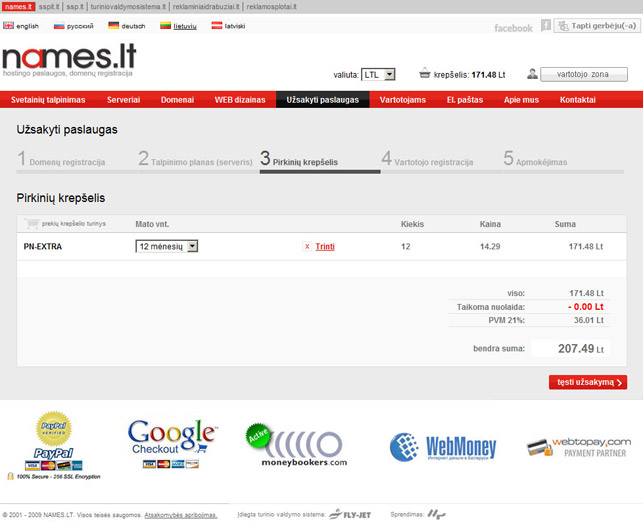The height and width of the screenshot is (527, 643).
Task: Open the valiuta LTL currency dropdown
Action: click(378, 75)
